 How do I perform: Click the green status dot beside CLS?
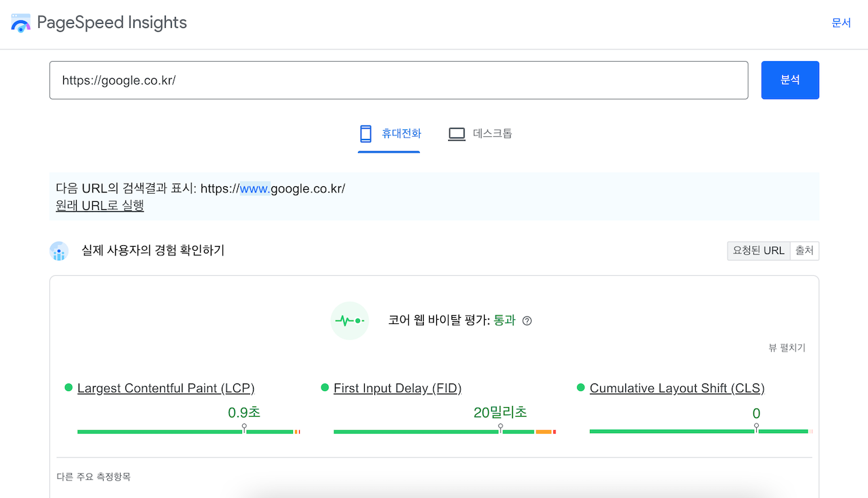(x=580, y=388)
